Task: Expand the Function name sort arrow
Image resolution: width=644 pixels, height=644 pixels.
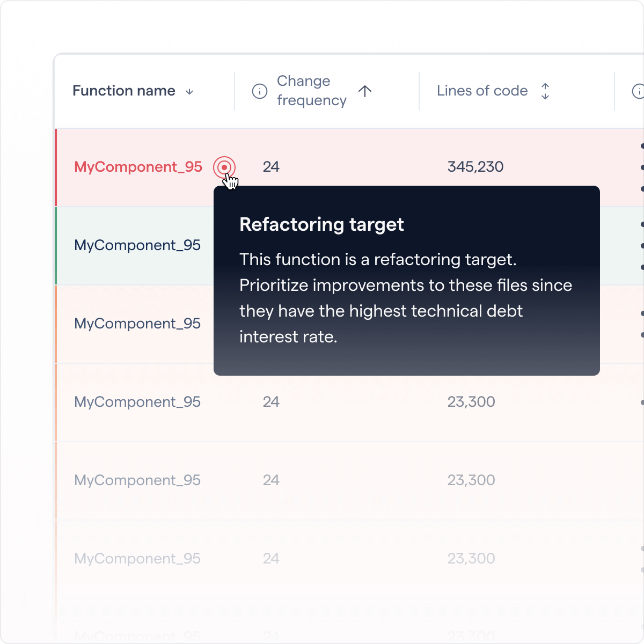Action: 189,92
